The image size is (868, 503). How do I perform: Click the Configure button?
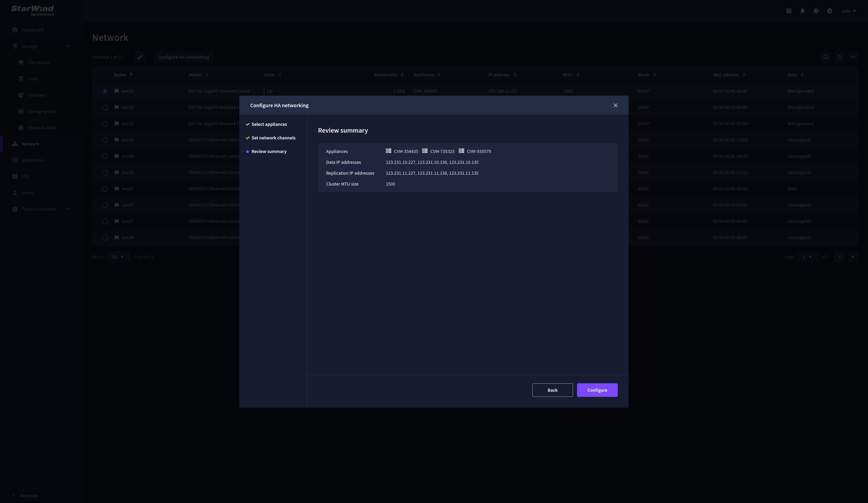pyautogui.click(x=597, y=390)
